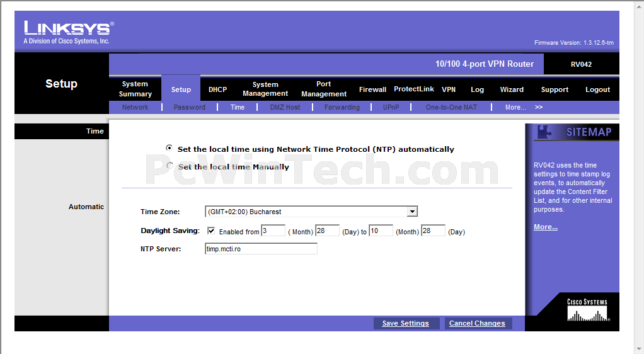The height and width of the screenshot is (354, 644).
Task: Click the RV042 model label
Action: pos(581,64)
